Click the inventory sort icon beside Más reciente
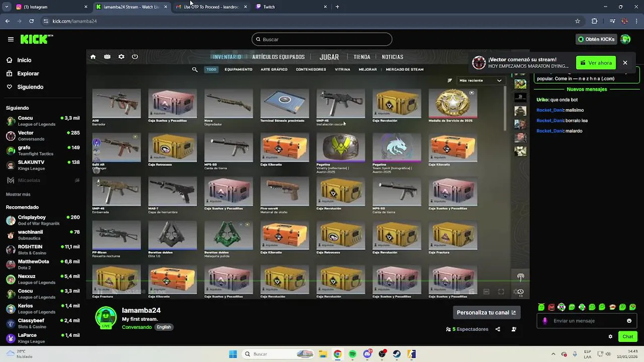 coord(450,80)
